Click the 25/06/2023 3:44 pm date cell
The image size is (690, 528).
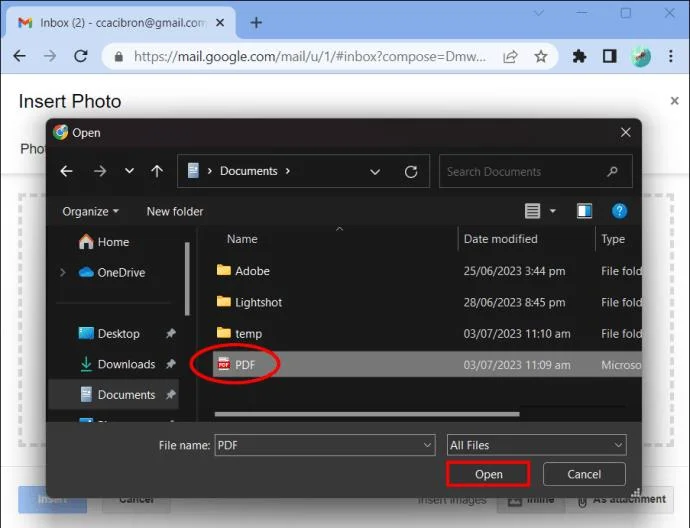point(514,271)
